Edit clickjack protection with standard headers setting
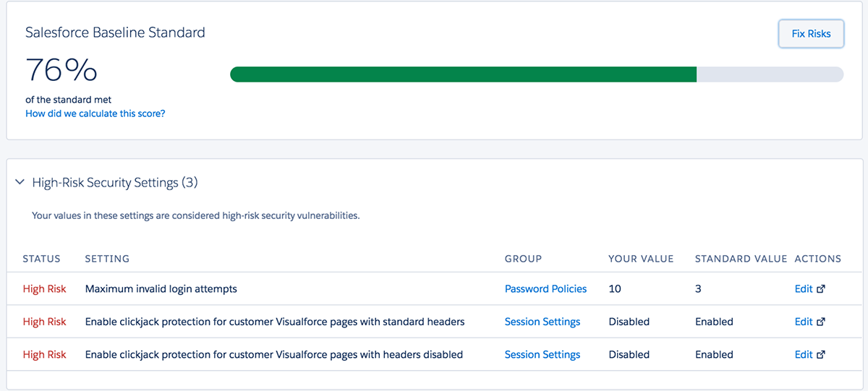The image size is (868, 391). 804,322
